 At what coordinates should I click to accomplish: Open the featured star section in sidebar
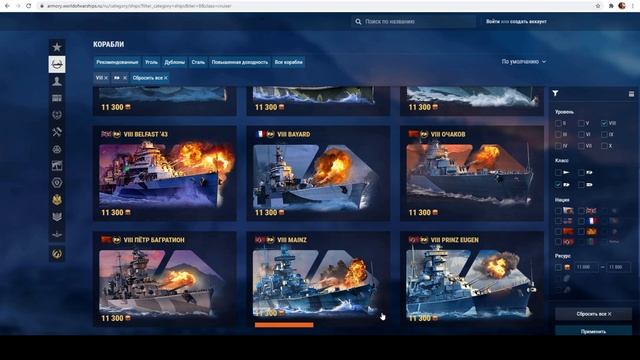(57, 47)
